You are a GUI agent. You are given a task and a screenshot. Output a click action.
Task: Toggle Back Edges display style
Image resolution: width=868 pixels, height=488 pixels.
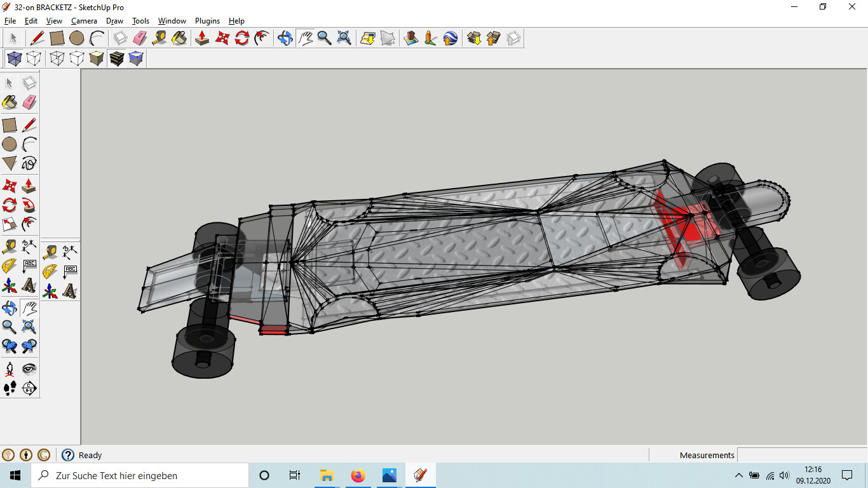(34, 59)
